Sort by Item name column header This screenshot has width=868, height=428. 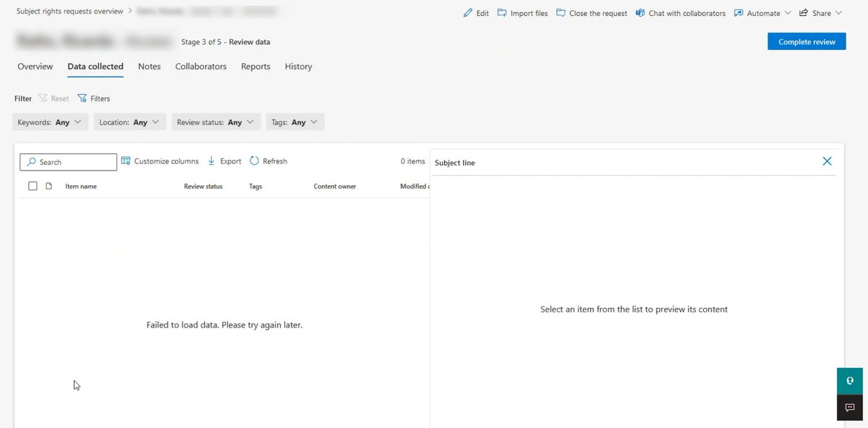click(81, 187)
